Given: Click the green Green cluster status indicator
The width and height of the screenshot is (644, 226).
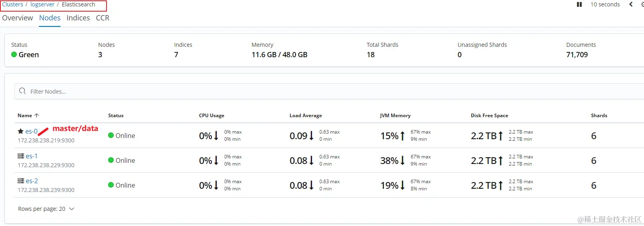Looking at the screenshot, I should (x=14, y=55).
